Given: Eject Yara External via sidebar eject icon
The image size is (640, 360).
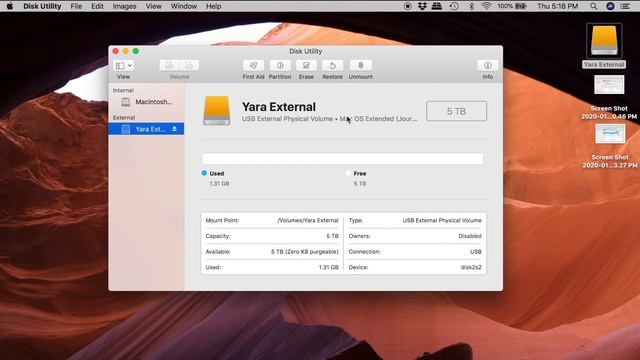Looking at the screenshot, I should 174,129.
